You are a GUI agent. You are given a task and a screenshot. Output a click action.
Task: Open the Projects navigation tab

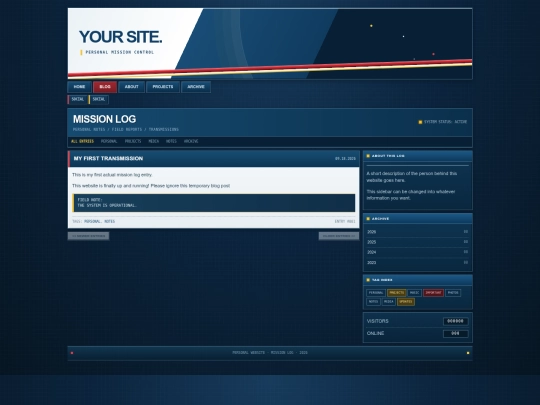(x=163, y=87)
